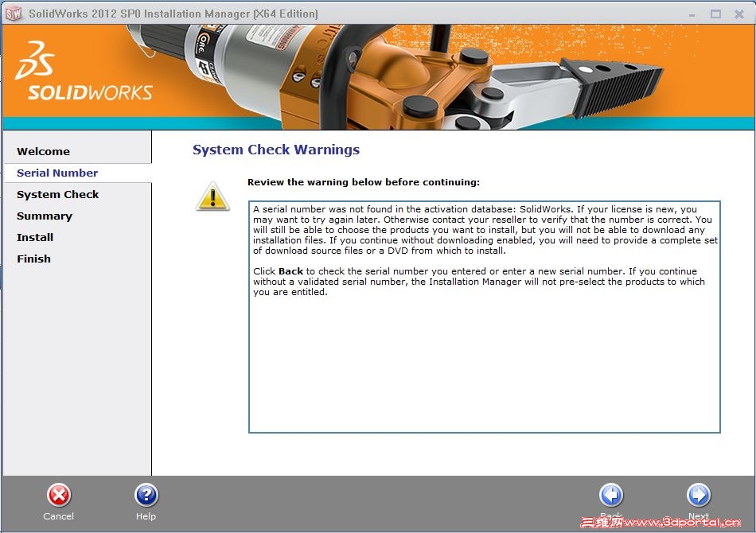Go Back using the left arrow icon
Image resolution: width=756 pixels, height=533 pixels.
(611, 496)
